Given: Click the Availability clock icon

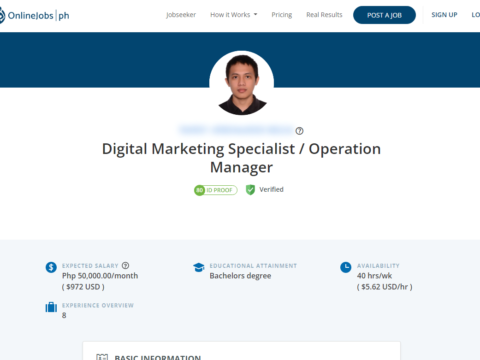Looking at the screenshot, I should point(346,267).
